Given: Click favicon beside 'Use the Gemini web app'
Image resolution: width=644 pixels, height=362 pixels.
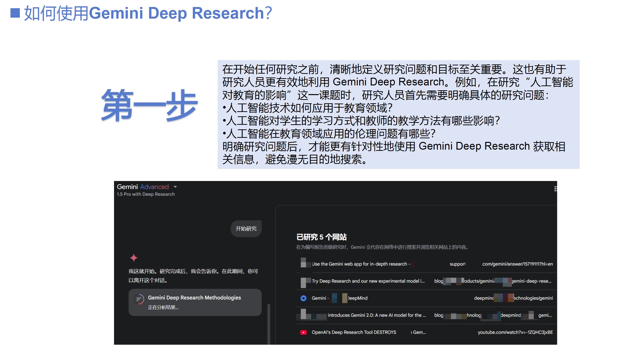Looking at the screenshot, I should point(303,263).
